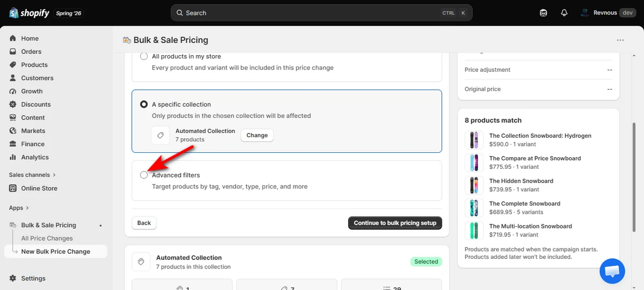Click the Finance icon
The image size is (644, 290).
click(13, 144)
